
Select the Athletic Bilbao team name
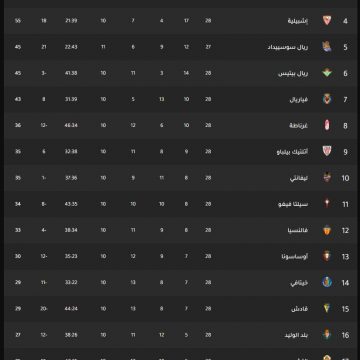292,152
